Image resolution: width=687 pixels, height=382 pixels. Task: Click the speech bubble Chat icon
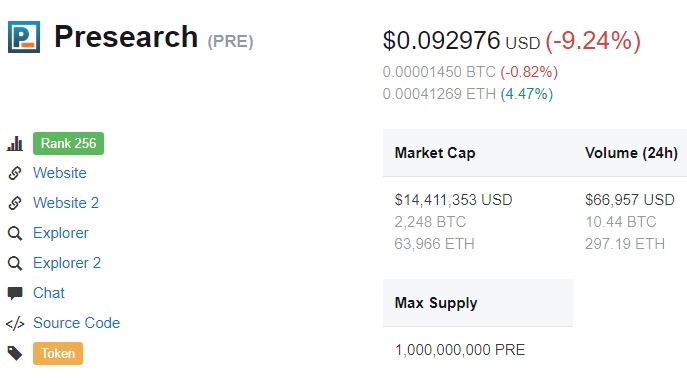pos(15,293)
